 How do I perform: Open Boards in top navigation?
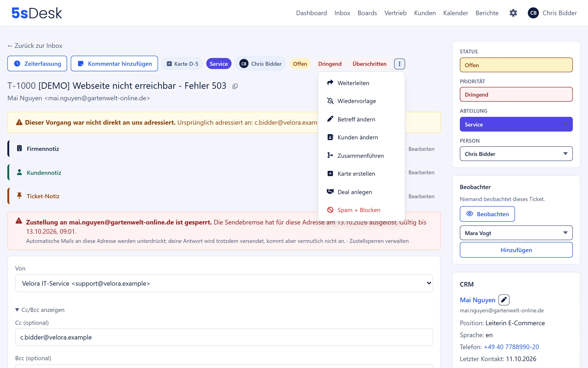367,13
